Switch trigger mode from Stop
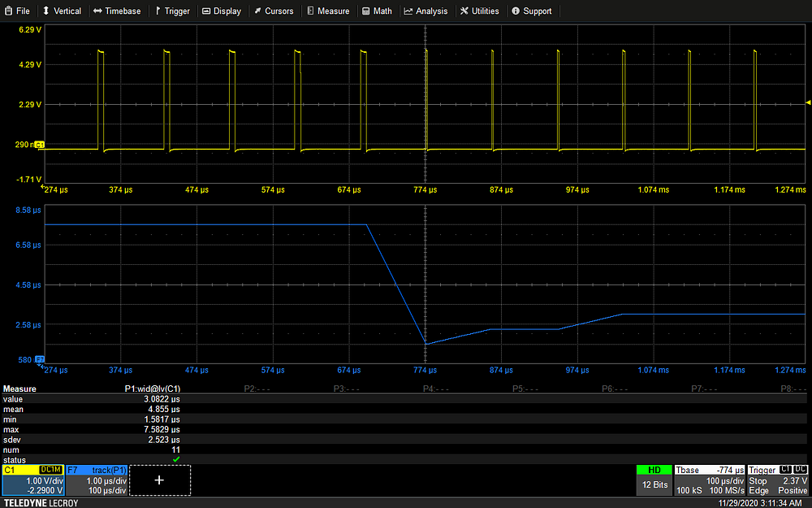 click(757, 480)
